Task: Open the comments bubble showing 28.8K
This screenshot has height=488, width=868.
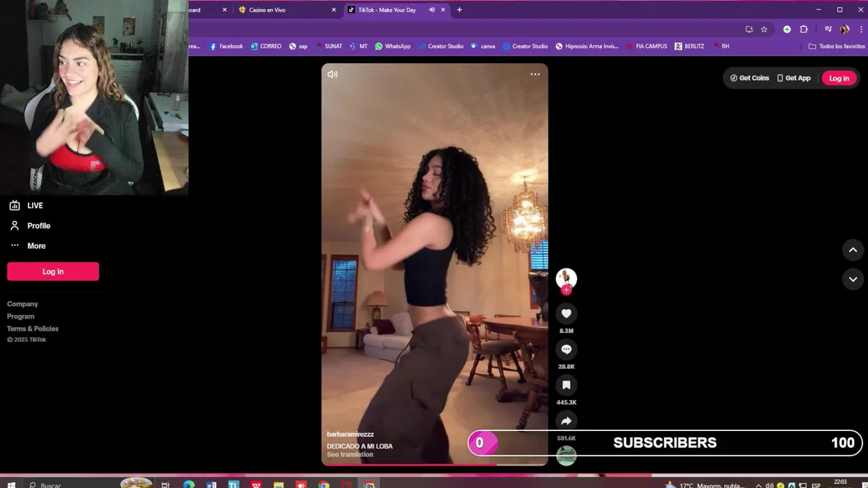Action: 566,349
